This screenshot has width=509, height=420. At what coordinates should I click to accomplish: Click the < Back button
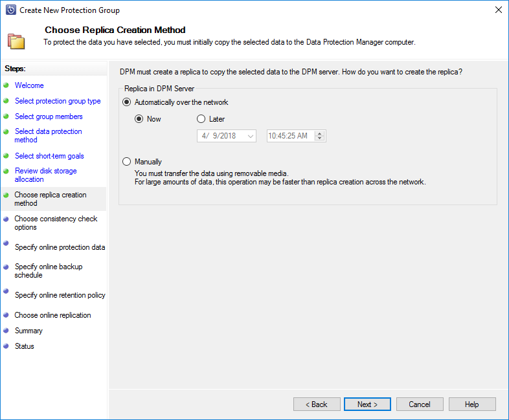coord(317,404)
